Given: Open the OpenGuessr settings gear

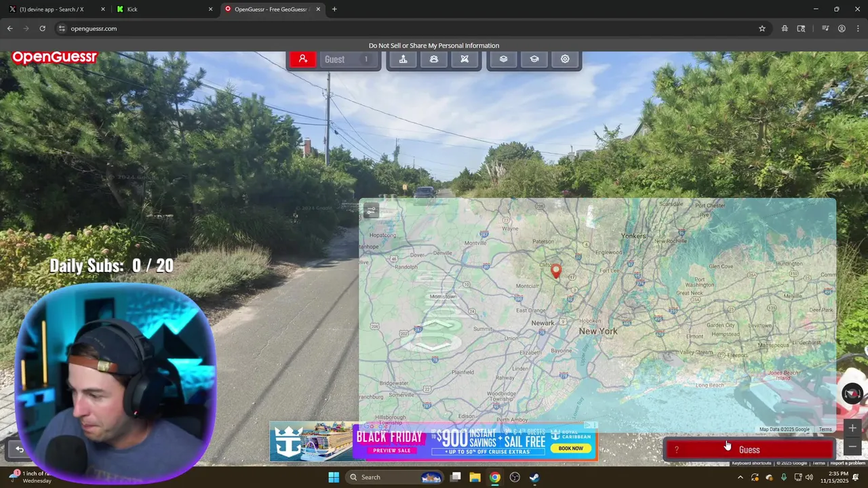Looking at the screenshot, I should click(565, 59).
